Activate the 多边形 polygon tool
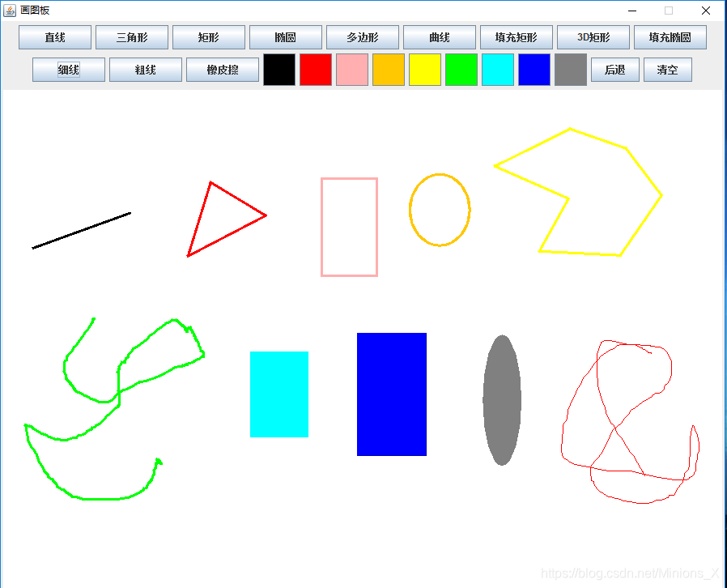The width and height of the screenshot is (727, 588). pos(363,37)
